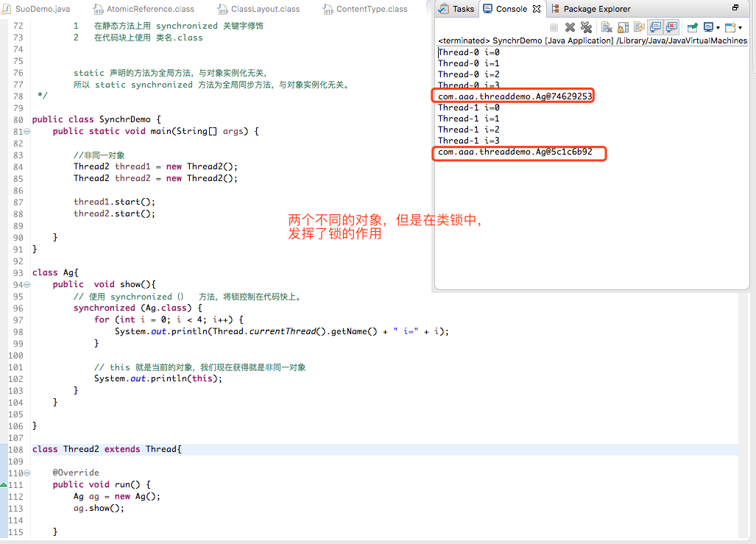Toggle show console on standard output change
This screenshot has height=544, width=756.
pos(655,27)
